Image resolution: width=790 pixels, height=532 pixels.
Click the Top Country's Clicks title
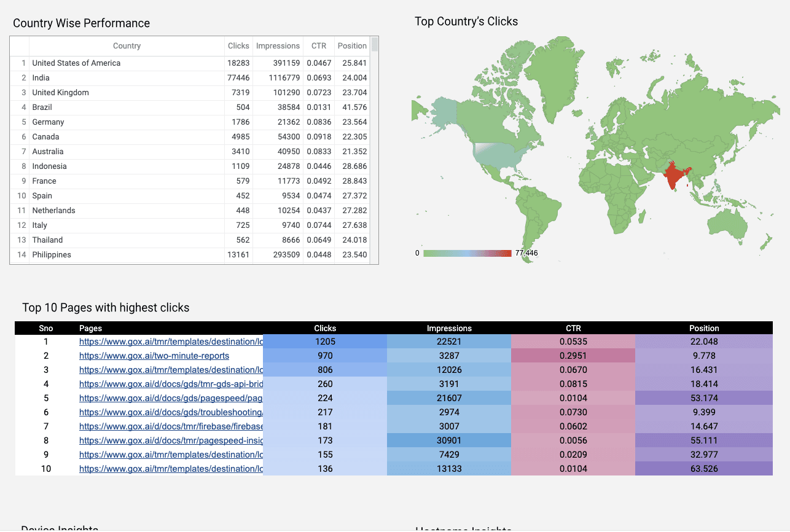coord(466,22)
